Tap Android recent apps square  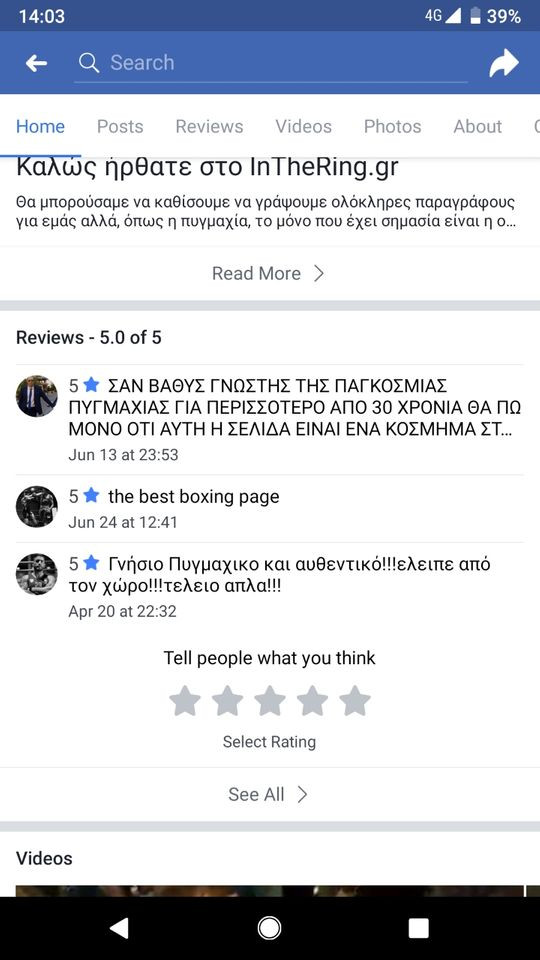pos(419,929)
